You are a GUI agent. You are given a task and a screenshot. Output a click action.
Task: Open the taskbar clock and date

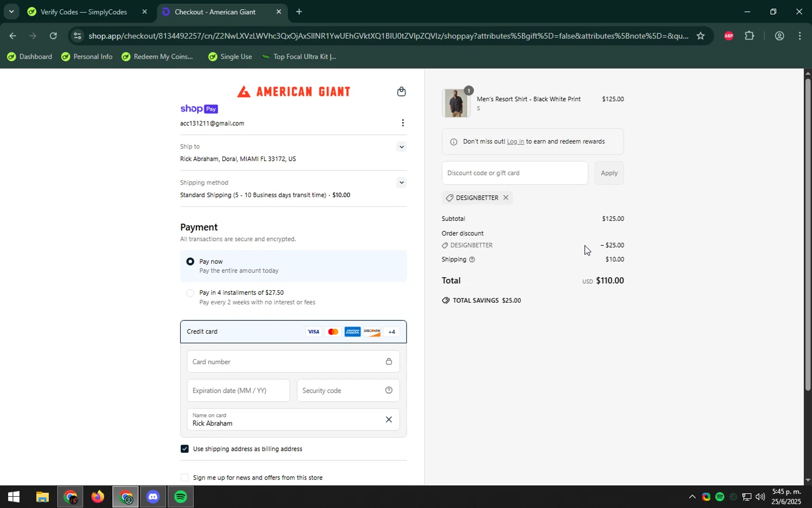click(786, 497)
